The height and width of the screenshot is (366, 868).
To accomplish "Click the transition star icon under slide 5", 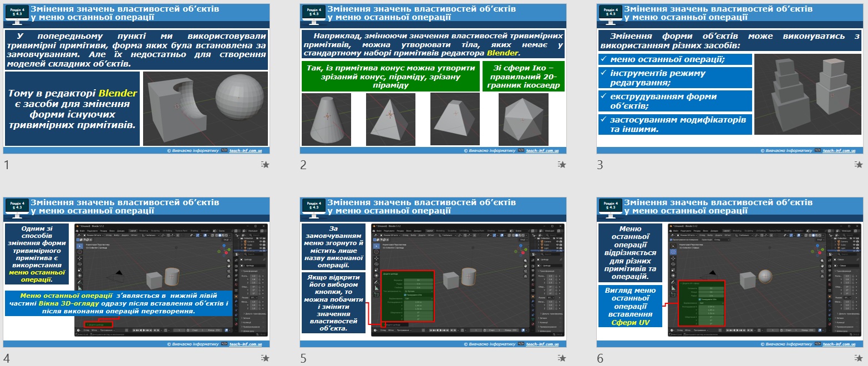I will click(x=562, y=358).
